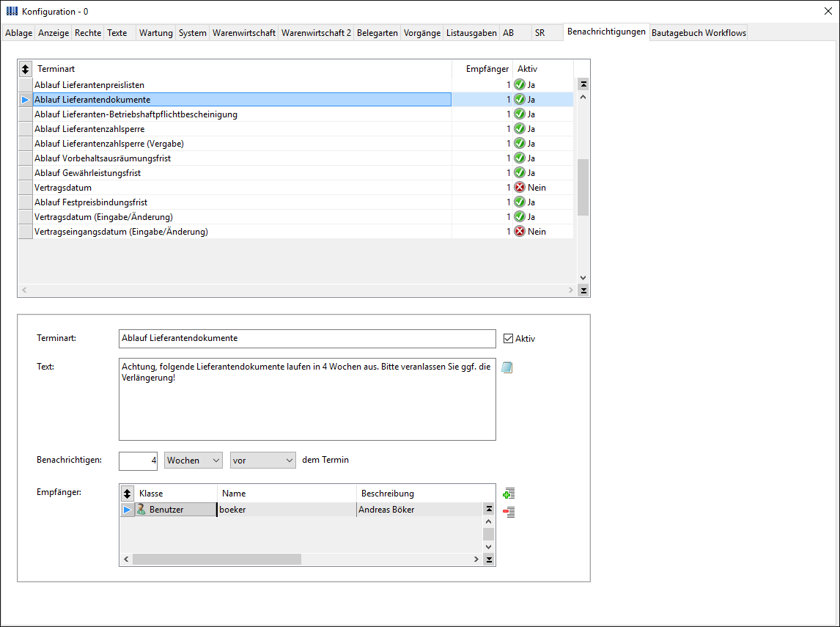Click the Benachrichtigen number field
Viewport: 840px width, 627px height.
tap(138, 461)
